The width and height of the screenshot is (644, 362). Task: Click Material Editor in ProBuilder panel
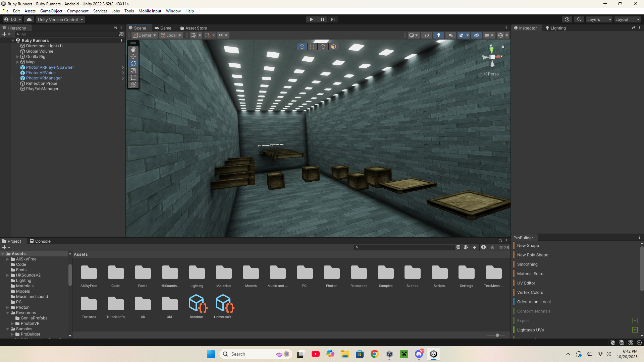[531, 274]
